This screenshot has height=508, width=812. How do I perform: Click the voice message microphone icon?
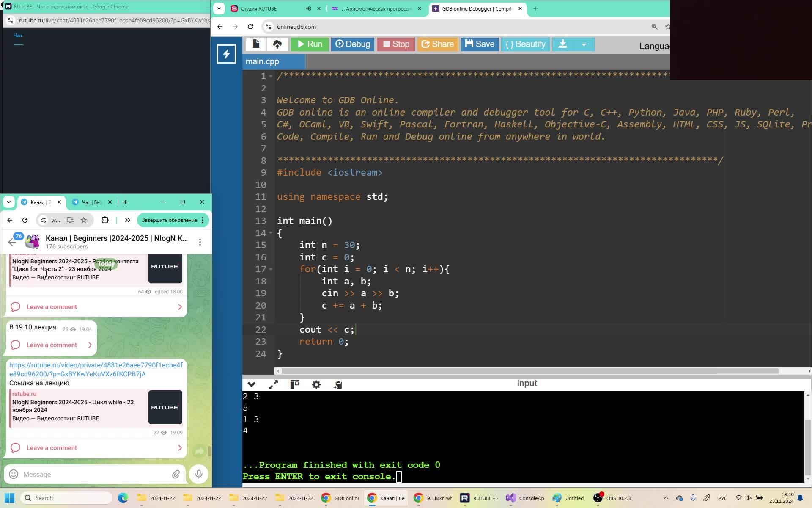click(x=199, y=474)
